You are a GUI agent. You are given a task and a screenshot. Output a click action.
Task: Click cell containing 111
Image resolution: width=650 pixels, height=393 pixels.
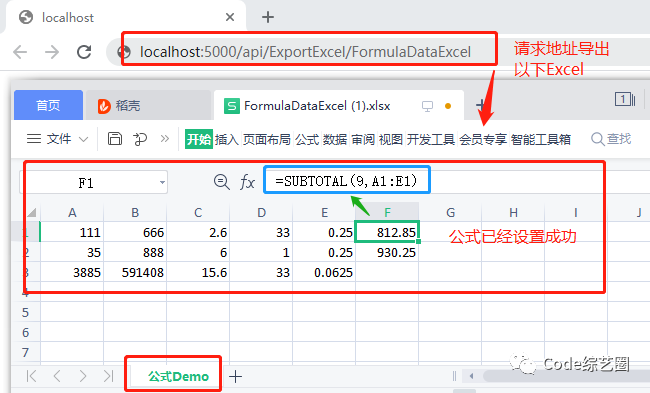point(72,232)
